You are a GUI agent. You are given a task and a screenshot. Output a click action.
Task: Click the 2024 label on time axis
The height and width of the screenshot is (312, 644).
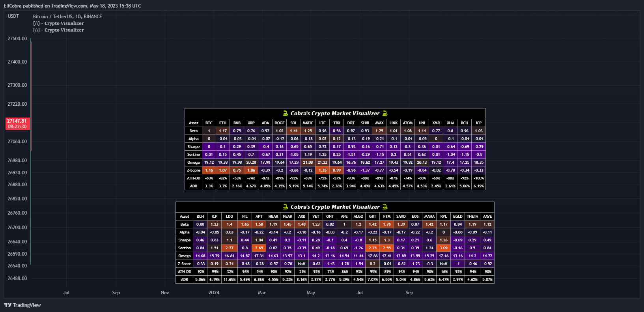tap(214, 293)
